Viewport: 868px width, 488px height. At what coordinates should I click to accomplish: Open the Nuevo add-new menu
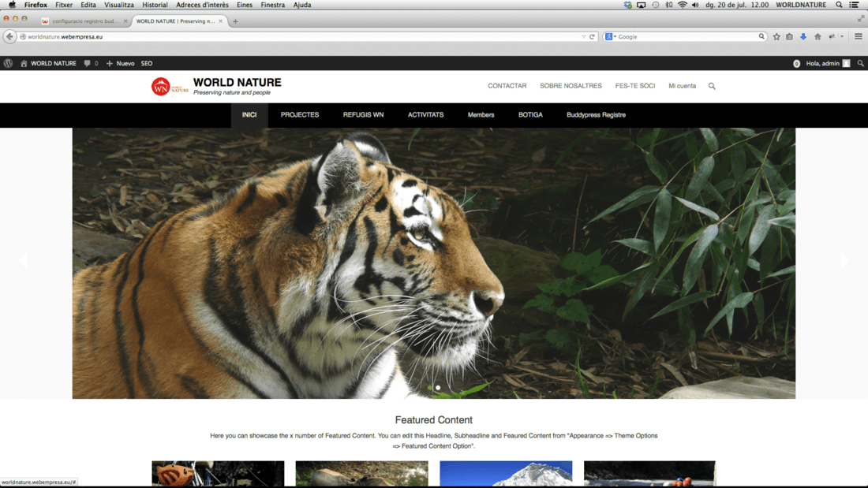[120, 63]
